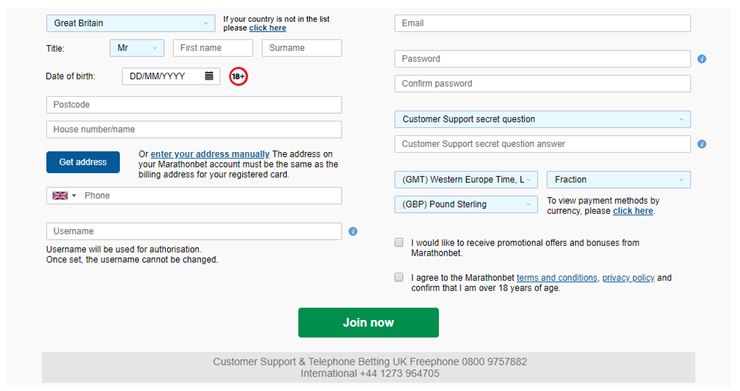
Task: Tick the promotional offers and bonuses checkbox
Action: [x=399, y=242]
